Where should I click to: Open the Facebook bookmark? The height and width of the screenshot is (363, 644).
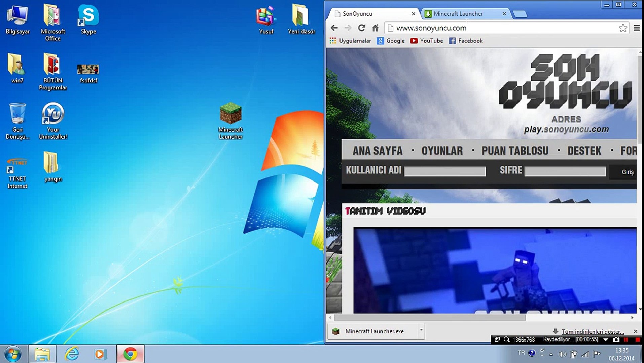(466, 41)
